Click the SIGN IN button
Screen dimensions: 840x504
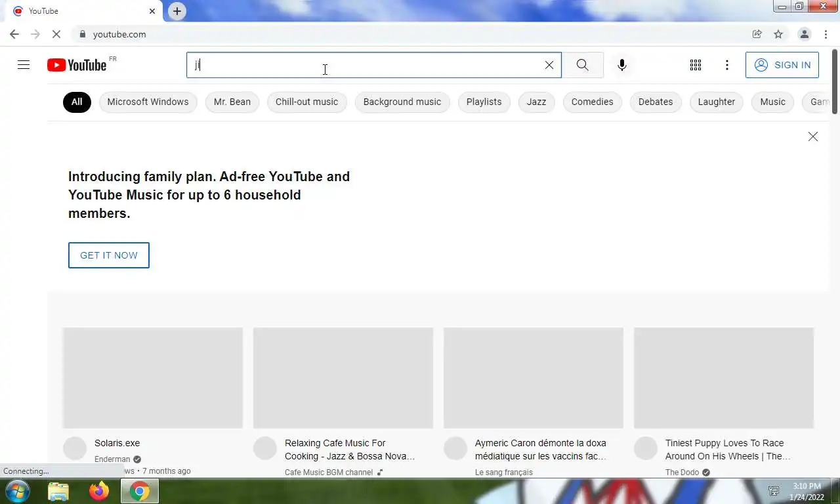click(x=782, y=65)
